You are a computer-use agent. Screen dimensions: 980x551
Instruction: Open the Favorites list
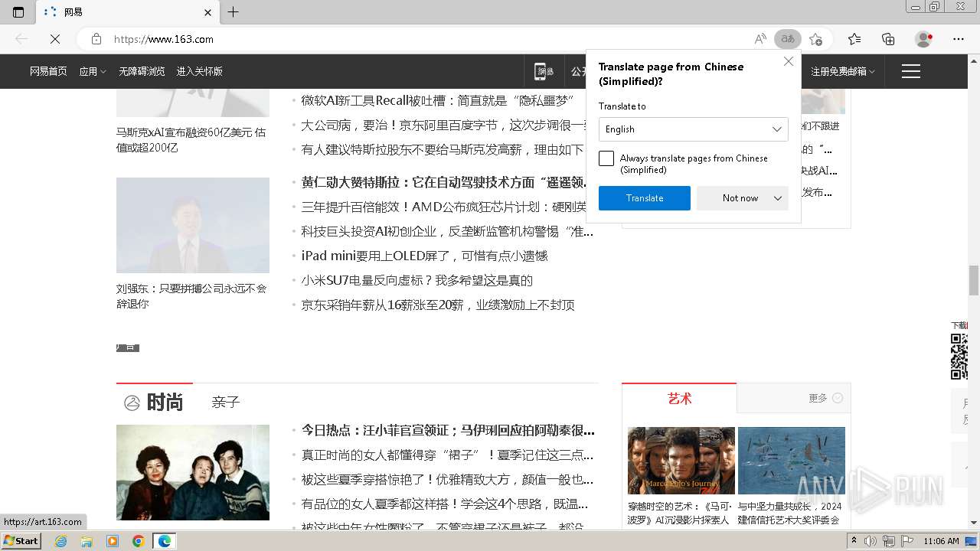(x=854, y=39)
